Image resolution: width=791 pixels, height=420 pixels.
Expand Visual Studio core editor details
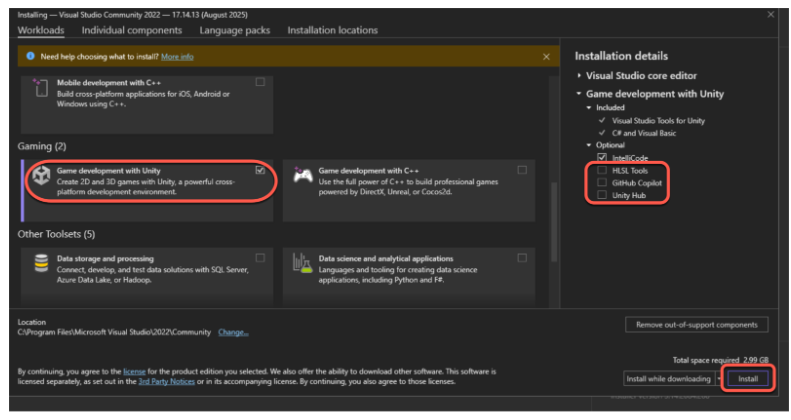click(x=579, y=76)
